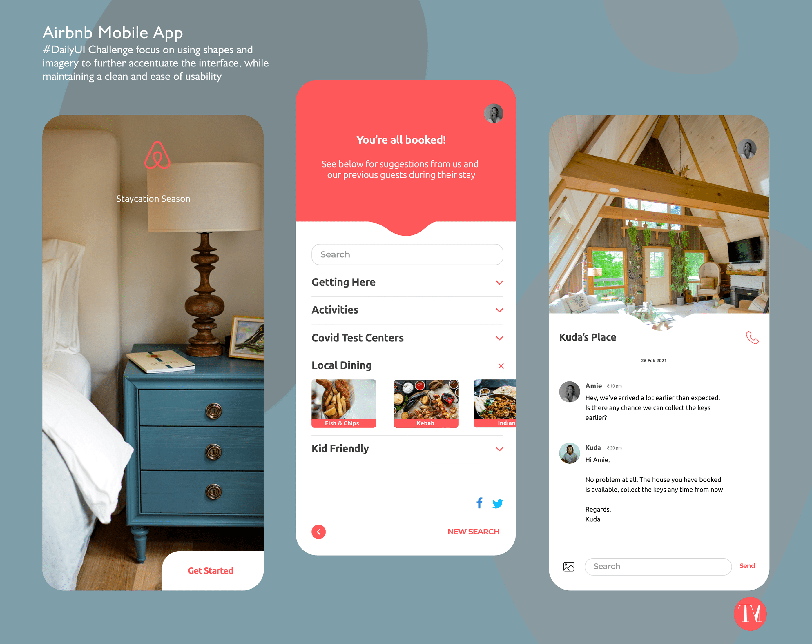
Task: Tap the back arrow navigation icon
Action: point(320,531)
